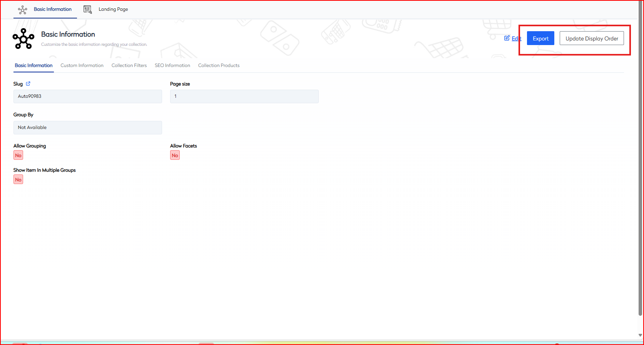Click the pencil Edit icon
Viewport: 644px width, 345px height.
point(507,38)
